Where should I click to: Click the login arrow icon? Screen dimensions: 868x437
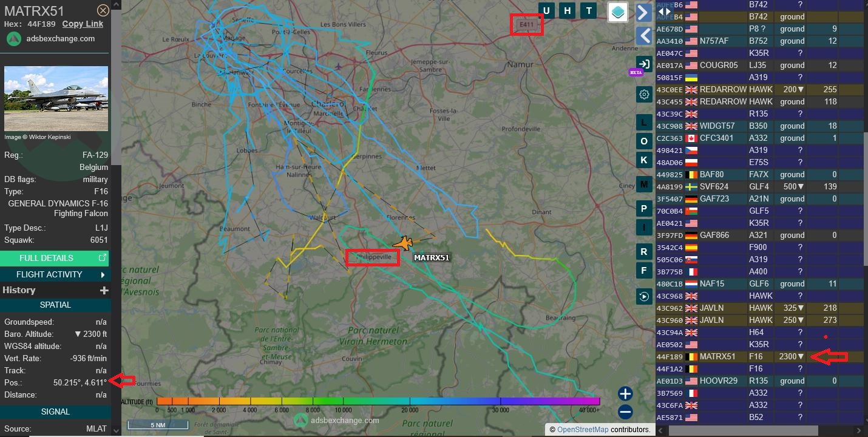coord(644,64)
